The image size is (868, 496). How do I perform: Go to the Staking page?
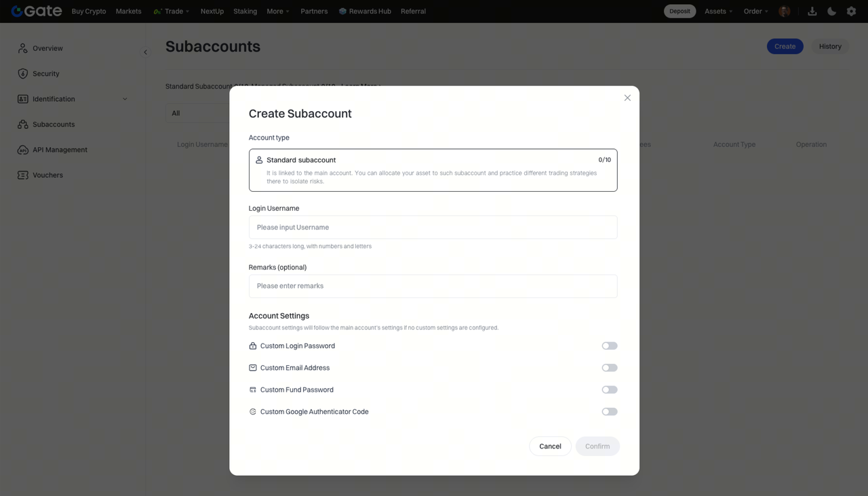click(245, 11)
